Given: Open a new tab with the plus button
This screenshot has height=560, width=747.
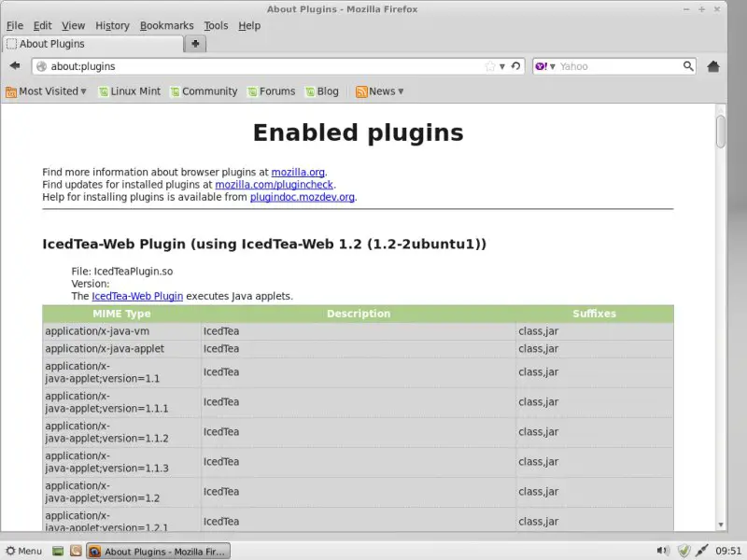Looking at the screenshot, I should coord(195,44).
